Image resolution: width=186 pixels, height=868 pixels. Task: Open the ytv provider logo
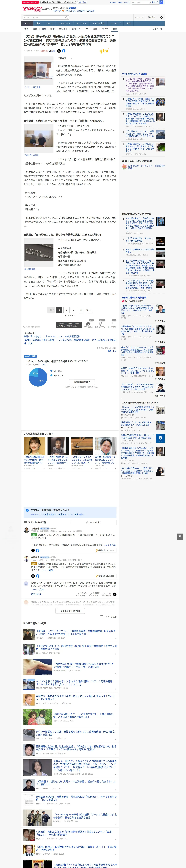point(104,51)
